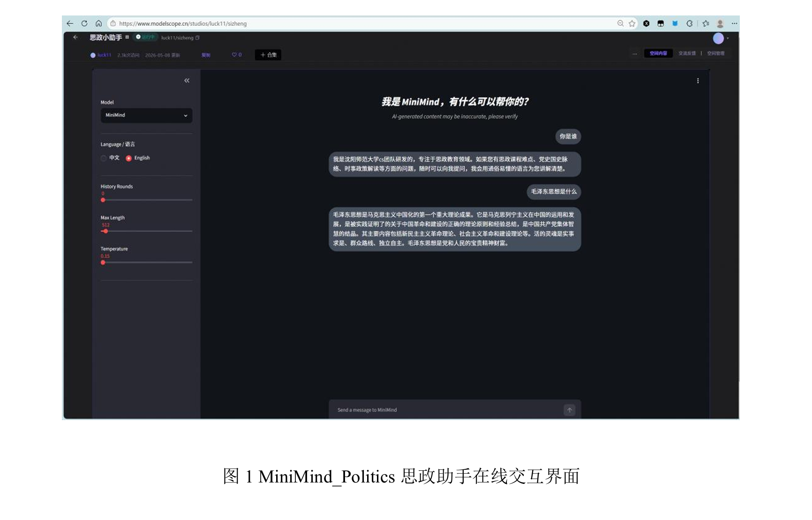Like the studio with heart icon
812x520 pixels.
(x=237, y=55)
